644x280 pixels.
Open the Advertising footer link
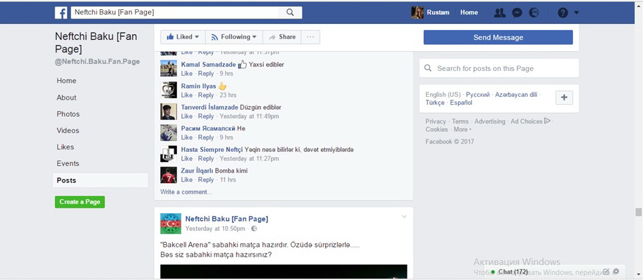click(490, 121)
